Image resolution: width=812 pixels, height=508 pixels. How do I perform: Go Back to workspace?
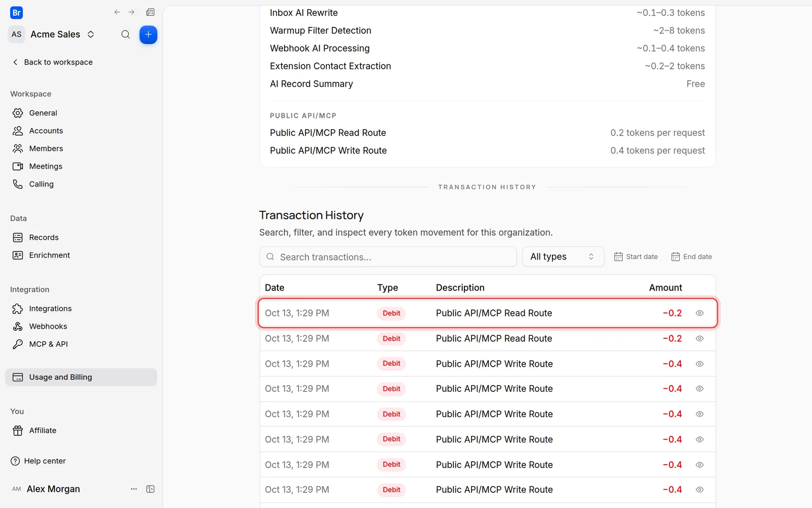52,62
